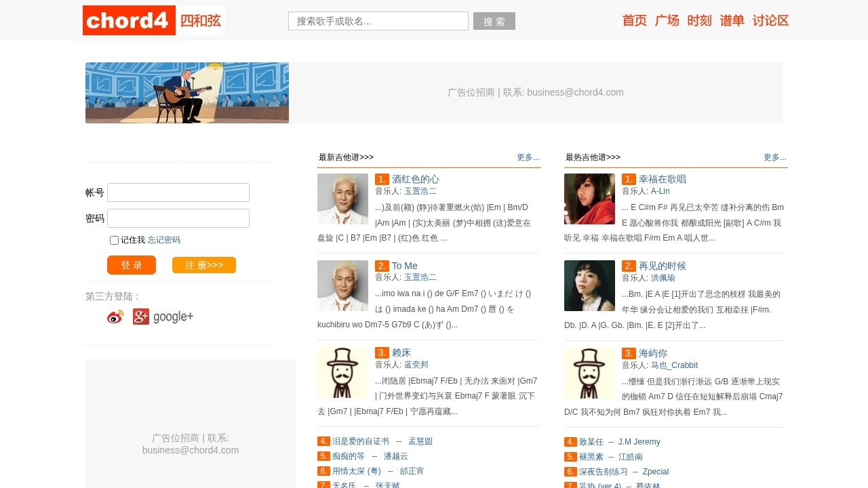This screenshot has height=488, width=868.
Task: Click the 忘记密码 link
Action: coord(164,240)
